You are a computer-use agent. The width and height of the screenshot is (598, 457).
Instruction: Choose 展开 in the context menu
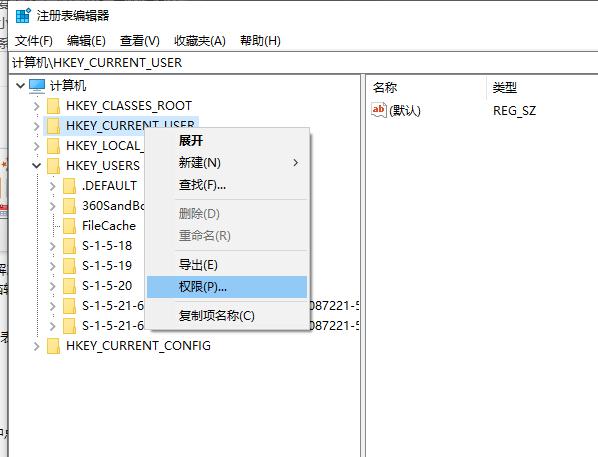pos(227,140)
